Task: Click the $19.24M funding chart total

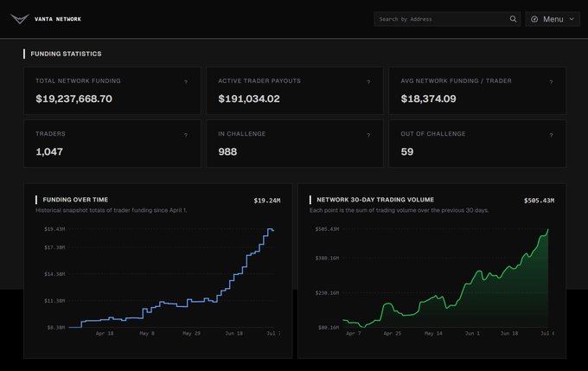Action: tap(267, 201)
